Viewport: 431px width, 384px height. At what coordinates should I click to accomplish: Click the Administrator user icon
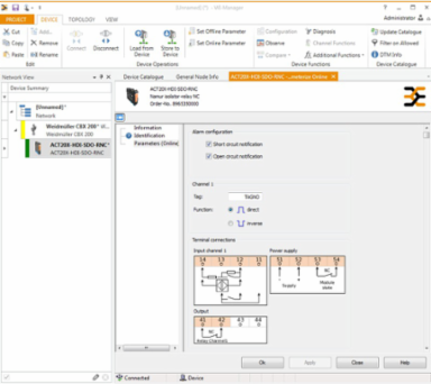(421, 18)
